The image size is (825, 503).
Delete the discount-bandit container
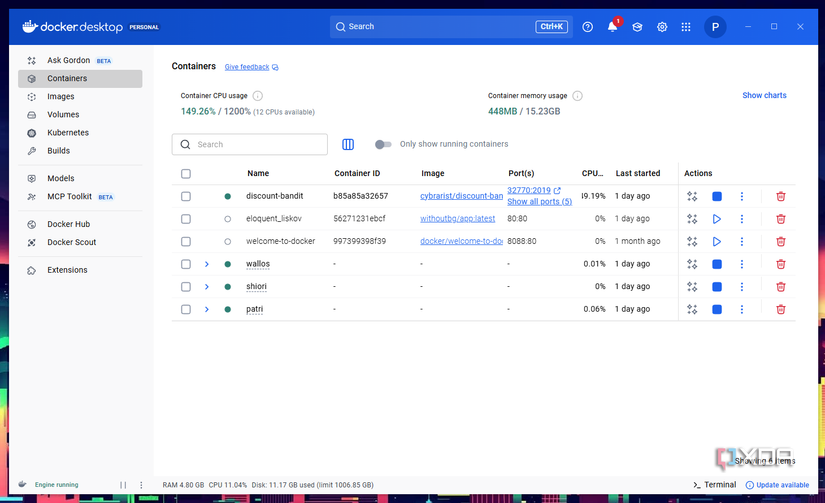(x=781, y=196)
